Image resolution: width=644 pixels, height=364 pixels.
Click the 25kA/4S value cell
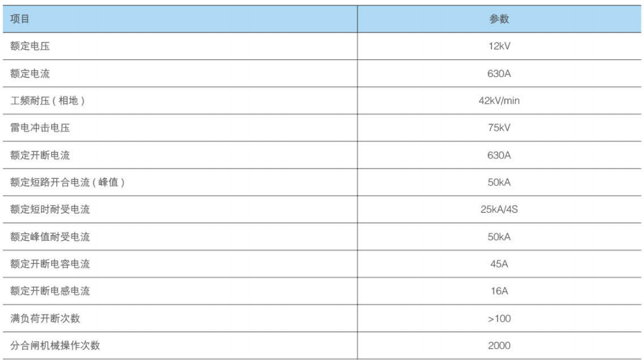[x=499, y=210]
